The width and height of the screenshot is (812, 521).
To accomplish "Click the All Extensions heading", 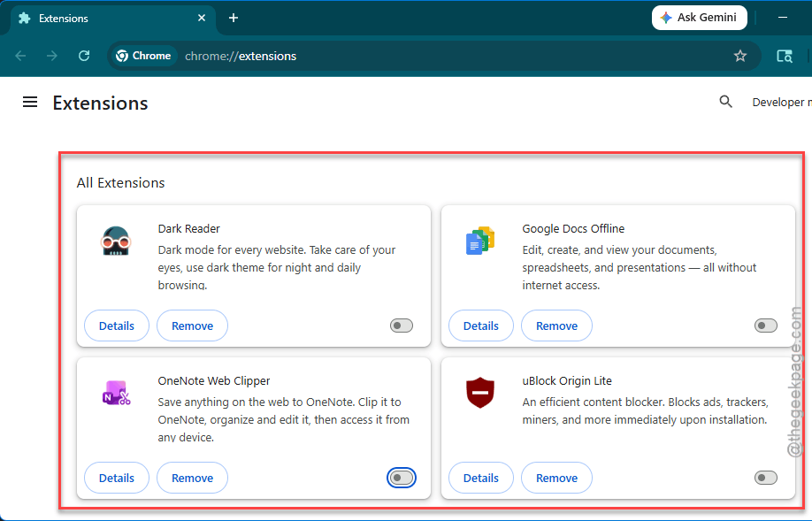I will 120,183.
